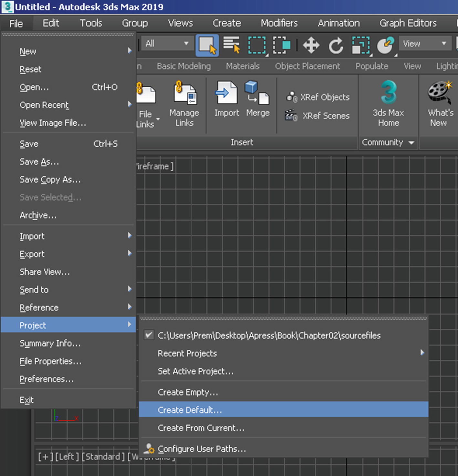Screen dimensions: 458x476
Task: Open Summary Info... from File menu
Action: pos(68,343)
